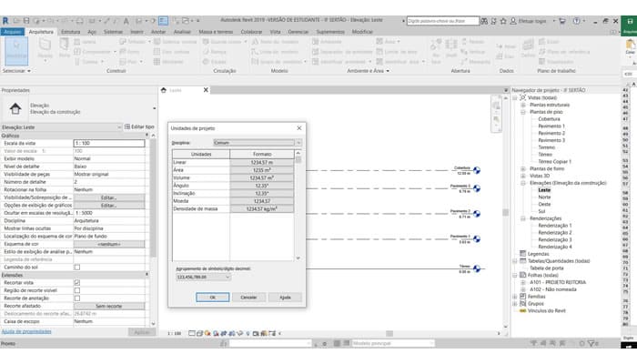Select Pavimento 1 in project browser
This screenshot has height=364, width=637.
point(551,126)
